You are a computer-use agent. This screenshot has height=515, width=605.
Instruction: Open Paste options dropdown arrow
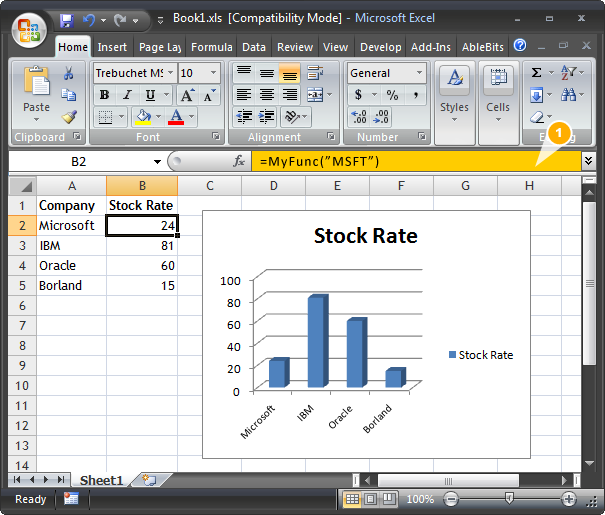(36, 120)
